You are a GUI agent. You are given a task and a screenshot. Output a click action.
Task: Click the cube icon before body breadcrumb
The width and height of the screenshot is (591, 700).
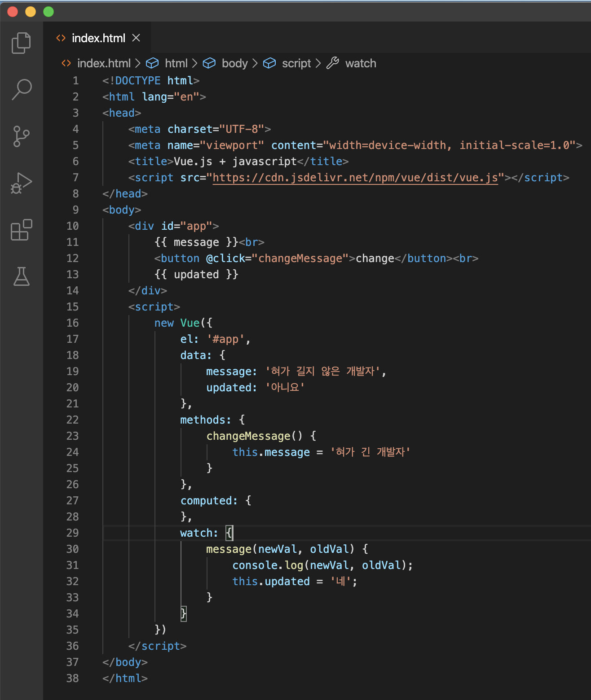[209, 63]
